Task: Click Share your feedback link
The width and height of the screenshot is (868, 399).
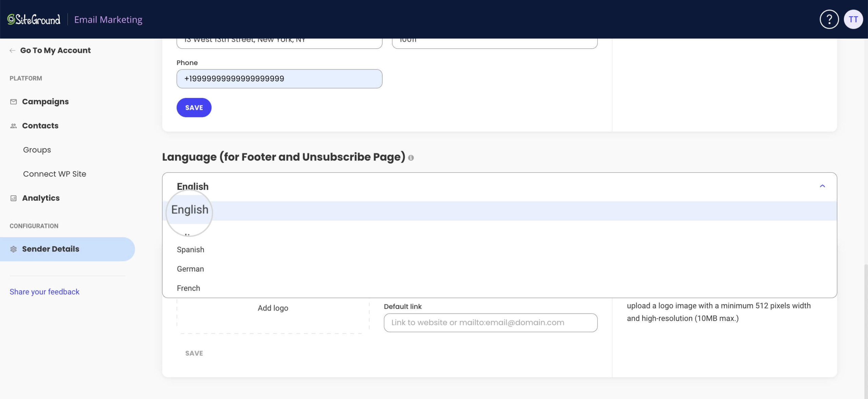Action: pos(44,292)
